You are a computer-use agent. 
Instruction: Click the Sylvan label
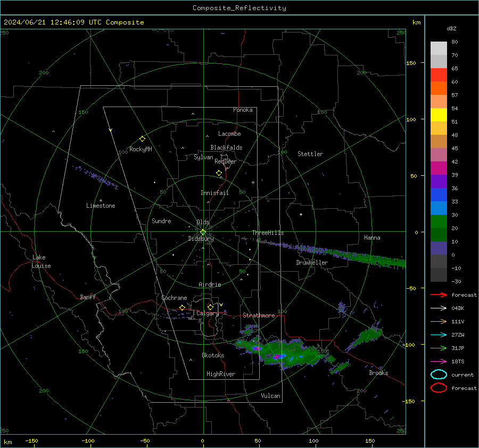[x=203, y=157]
